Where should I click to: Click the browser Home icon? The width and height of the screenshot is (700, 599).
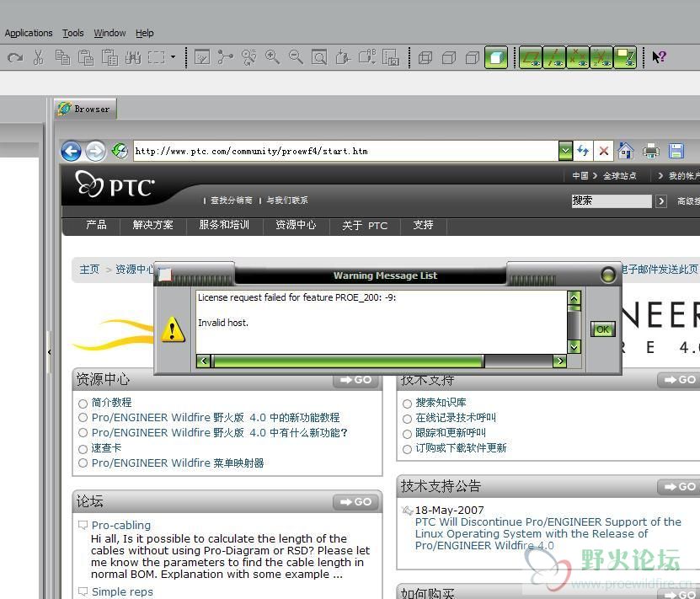[x=626, y=151]
